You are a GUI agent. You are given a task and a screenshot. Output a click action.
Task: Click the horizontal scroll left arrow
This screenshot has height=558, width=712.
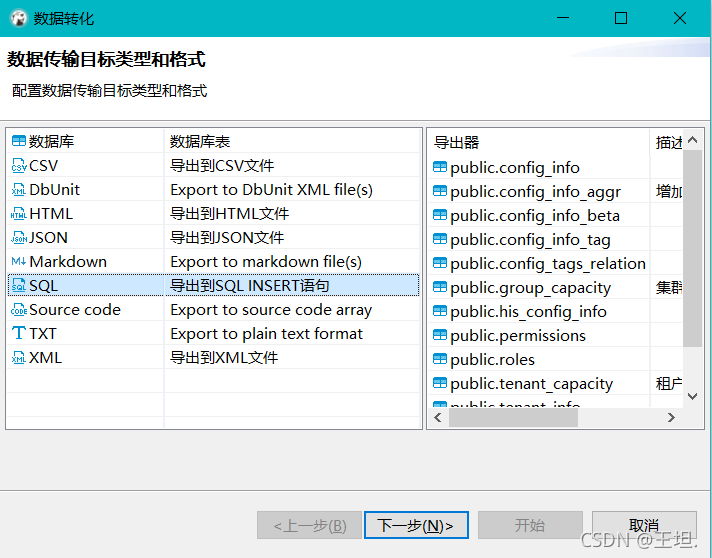(x=438, y=417)
